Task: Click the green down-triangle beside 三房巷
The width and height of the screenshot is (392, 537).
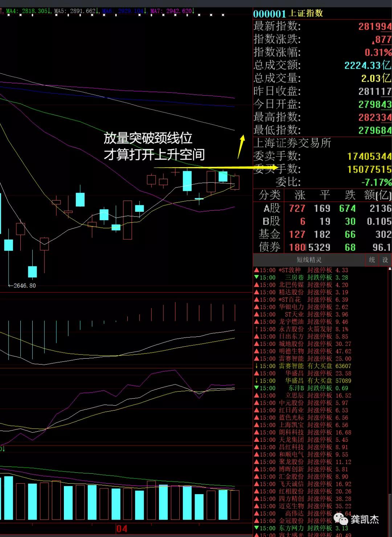Action: [256, 278]
